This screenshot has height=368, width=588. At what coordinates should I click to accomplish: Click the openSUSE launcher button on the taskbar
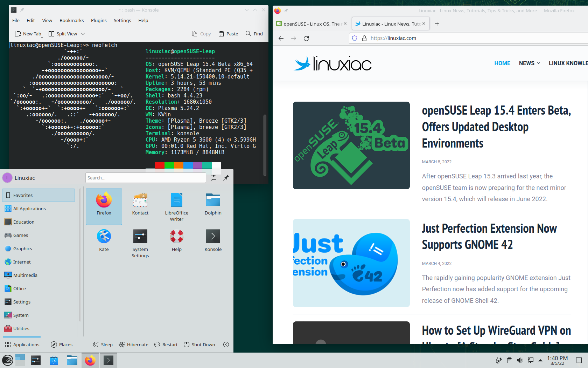(8, 360)
